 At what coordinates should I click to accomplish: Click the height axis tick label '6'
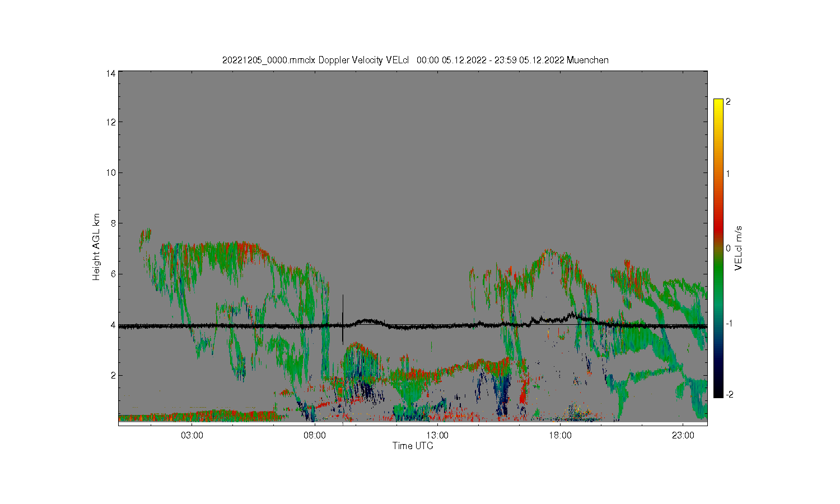113,274
